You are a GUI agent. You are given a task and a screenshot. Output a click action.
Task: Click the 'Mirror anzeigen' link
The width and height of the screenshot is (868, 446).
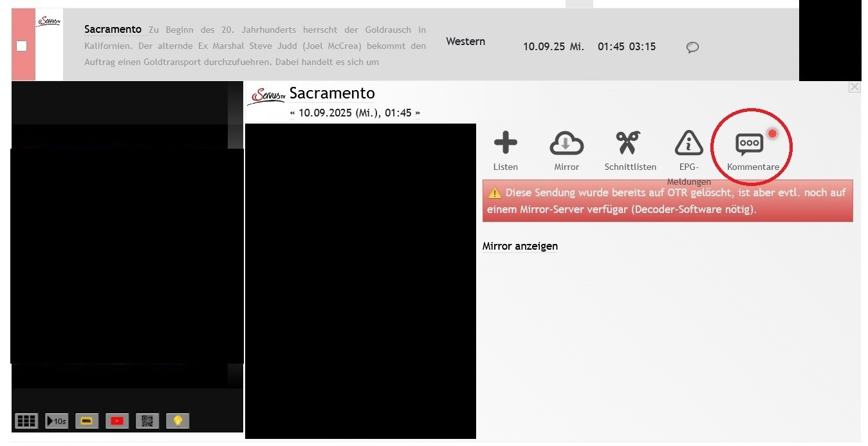click(x=520, y=246)
